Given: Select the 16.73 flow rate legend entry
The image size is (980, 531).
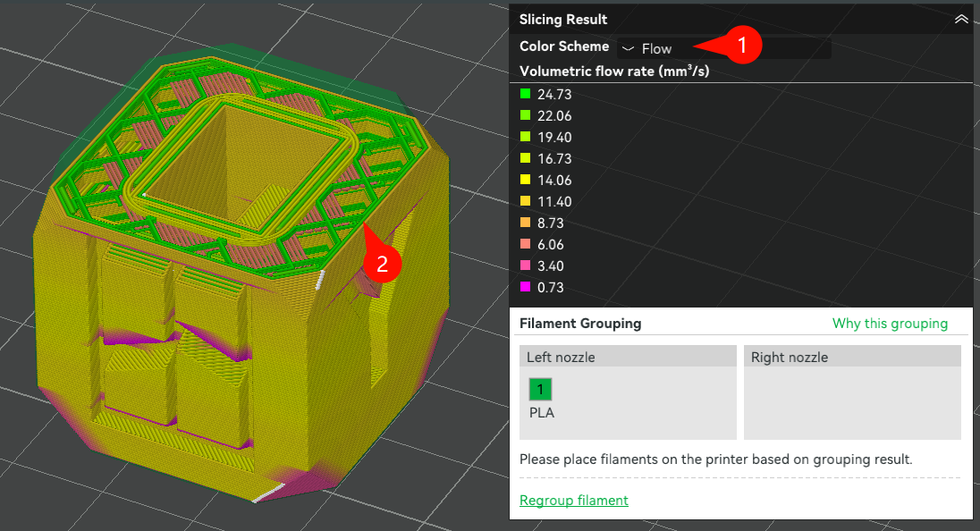Looking at the screenshot, I should tap(526, 158).
